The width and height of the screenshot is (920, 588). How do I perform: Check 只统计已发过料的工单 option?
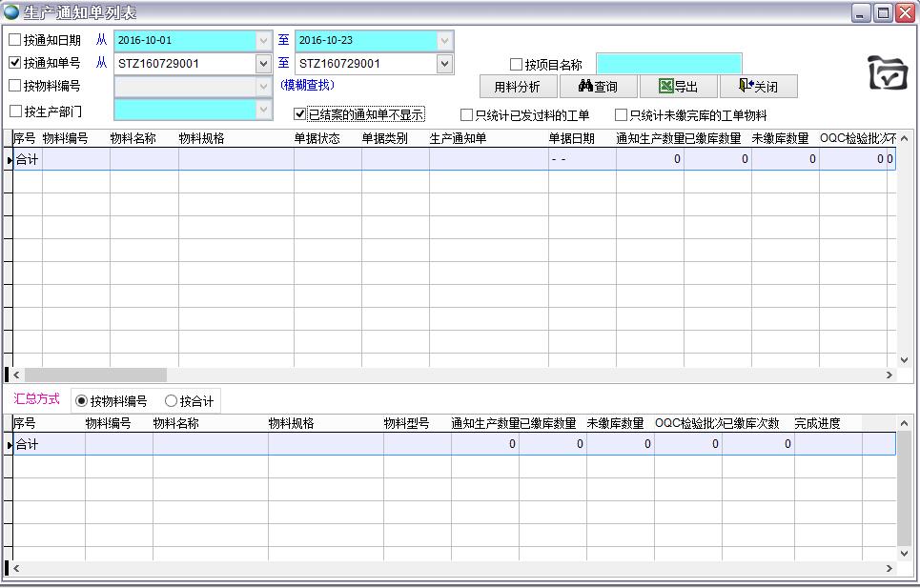pyautogui.click(x=467, y=115)
